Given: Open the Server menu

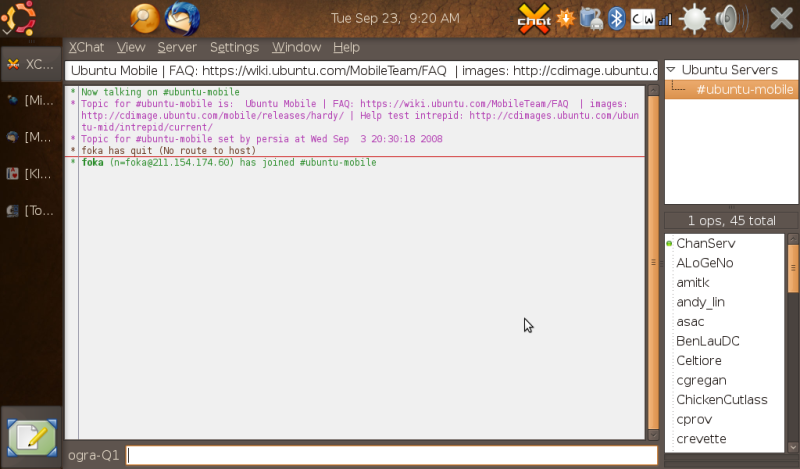Looking at the screenshot, I should point(177,47).
